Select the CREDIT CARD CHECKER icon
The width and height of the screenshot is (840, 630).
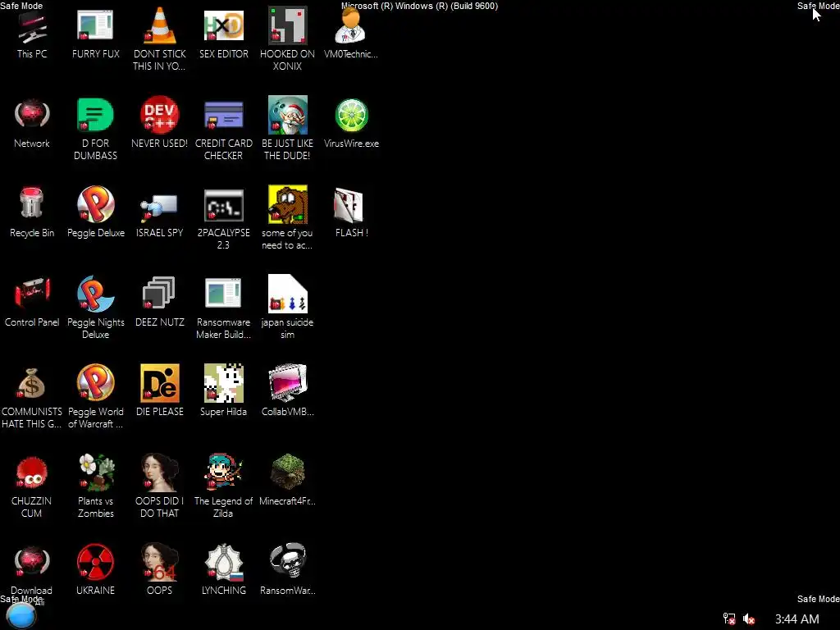pos(223,115)
